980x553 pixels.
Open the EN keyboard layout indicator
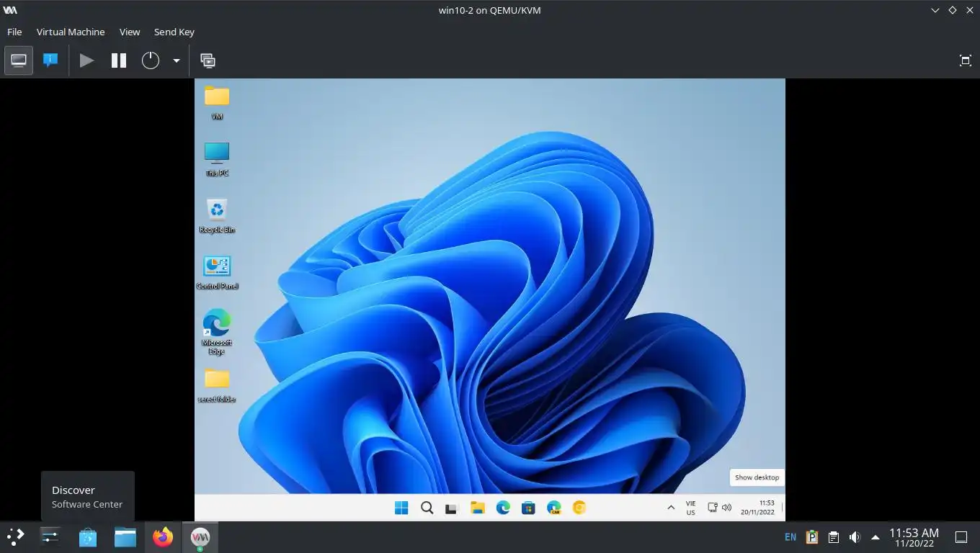(790, 537)
